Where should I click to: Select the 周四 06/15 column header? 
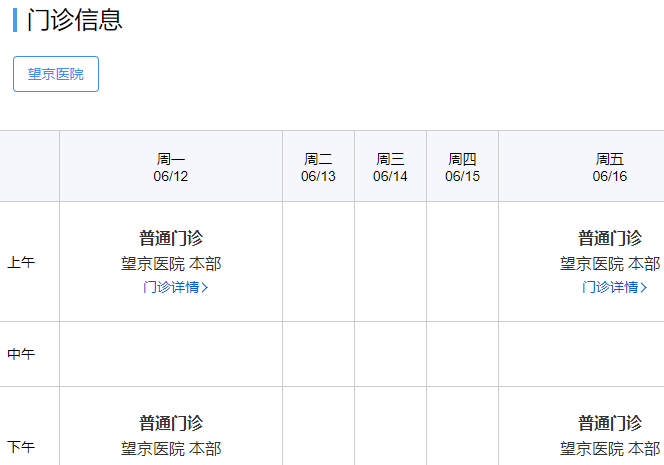point(462,167)
